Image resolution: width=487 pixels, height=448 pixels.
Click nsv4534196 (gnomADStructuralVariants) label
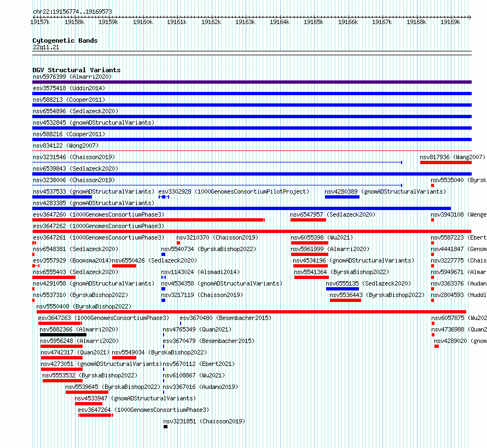coord(353,260)
